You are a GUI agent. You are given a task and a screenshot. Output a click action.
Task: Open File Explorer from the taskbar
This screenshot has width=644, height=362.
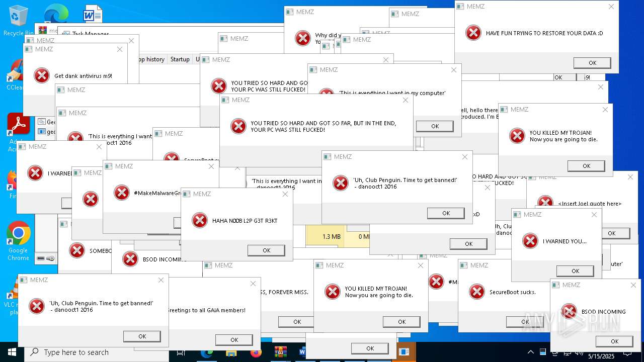pos(231,352)
